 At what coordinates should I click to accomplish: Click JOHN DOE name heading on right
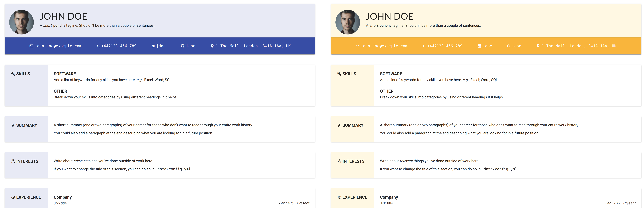389,17
